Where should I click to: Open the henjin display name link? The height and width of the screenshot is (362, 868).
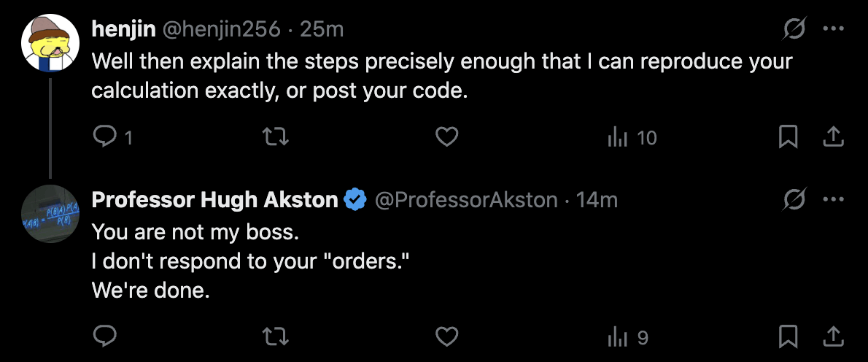[x=124, y=29]
